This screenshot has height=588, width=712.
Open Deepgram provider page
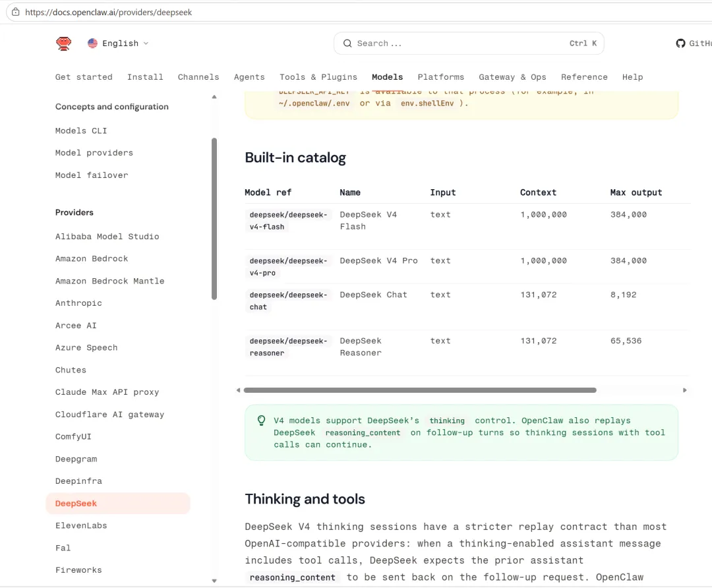76,459
